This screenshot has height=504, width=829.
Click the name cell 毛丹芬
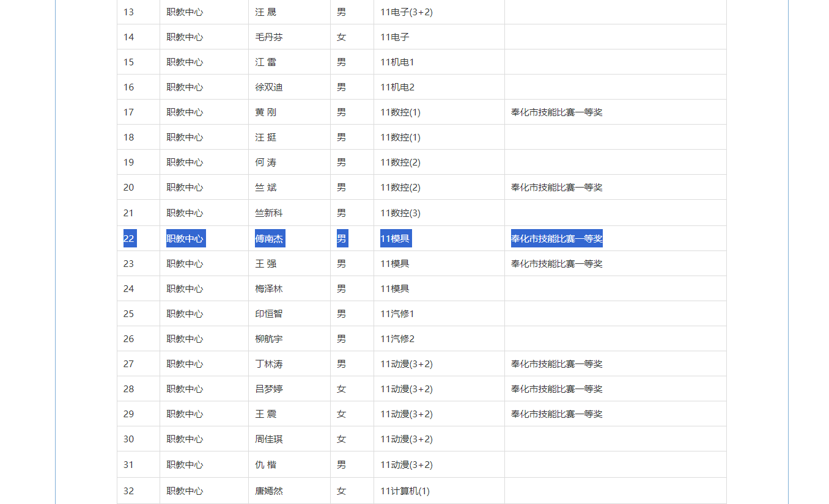click(x=269, y=37)
